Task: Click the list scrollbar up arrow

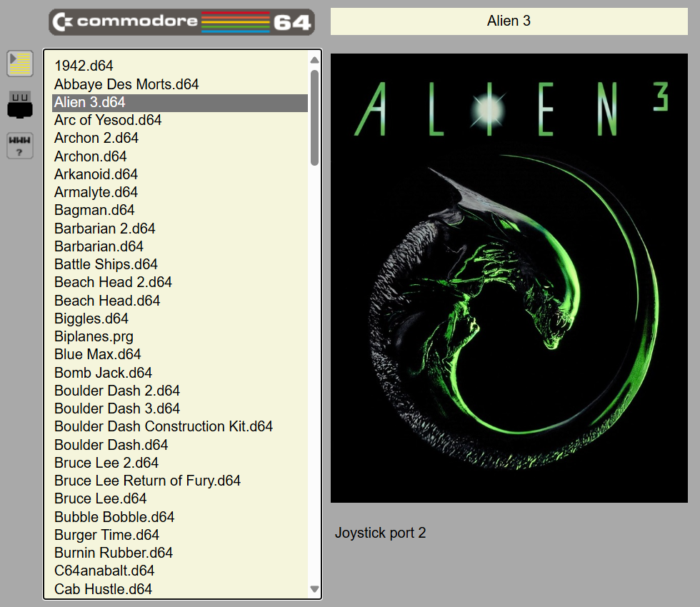Action: [314, 60]
